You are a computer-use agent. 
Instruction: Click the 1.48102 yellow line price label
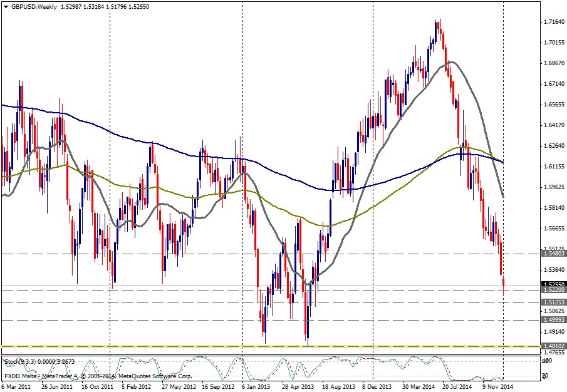pyautogui.click(x=554, y=346)
